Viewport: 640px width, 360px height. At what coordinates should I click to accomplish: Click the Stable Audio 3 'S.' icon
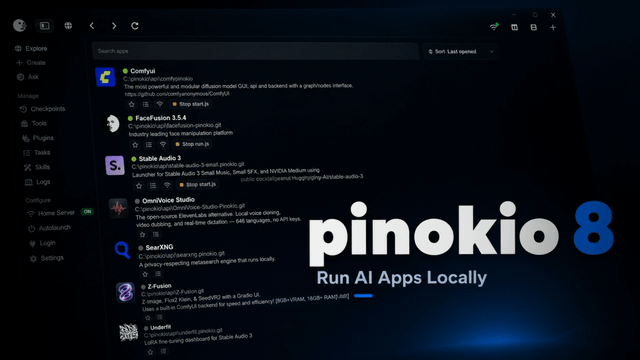[x=115, y=165]
